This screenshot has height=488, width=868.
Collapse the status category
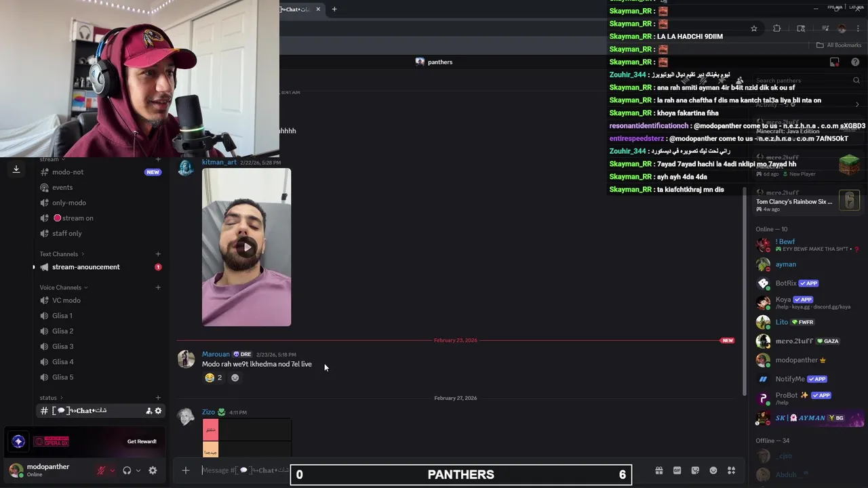click(51, 398)
